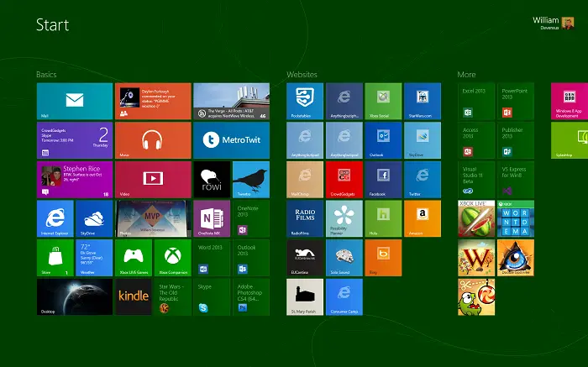This screenshot has height=367, width=588.
Task: Open the Facebook tile
Action: [x=383, y=180]
